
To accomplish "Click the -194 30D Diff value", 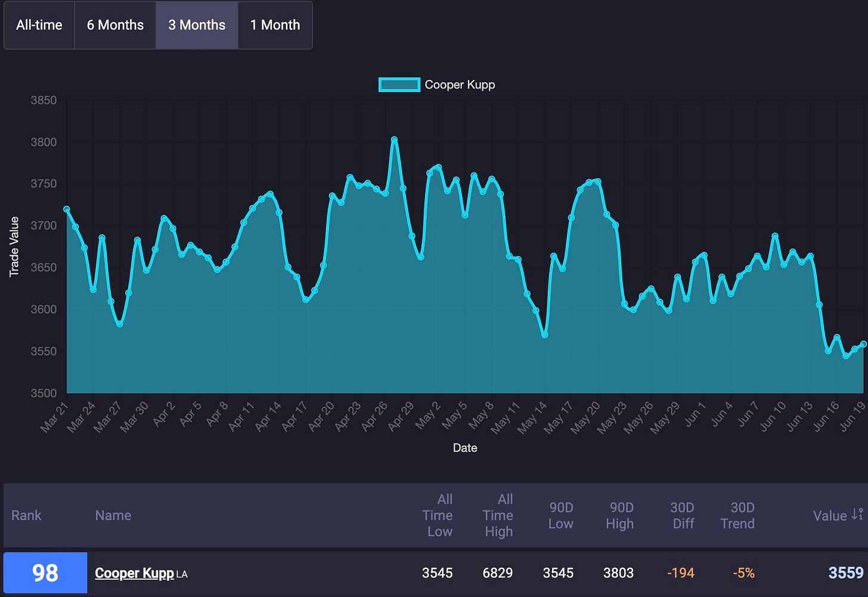I will (681, 573).
